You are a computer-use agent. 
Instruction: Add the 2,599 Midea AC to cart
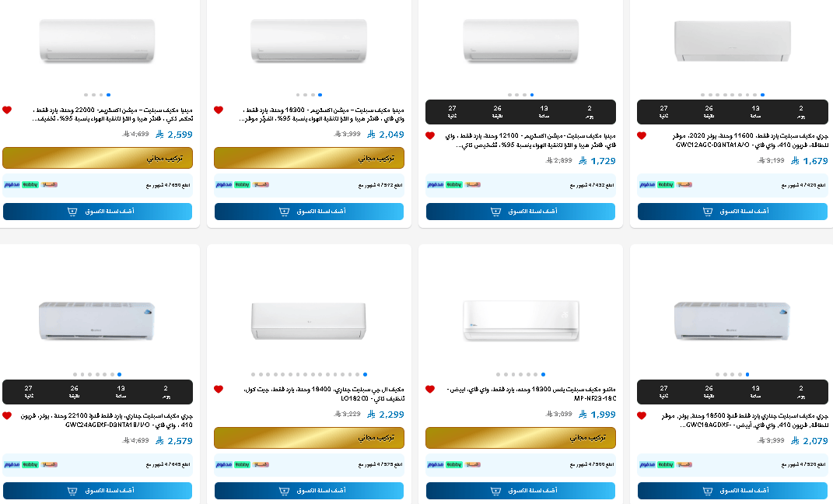(98, 212)
